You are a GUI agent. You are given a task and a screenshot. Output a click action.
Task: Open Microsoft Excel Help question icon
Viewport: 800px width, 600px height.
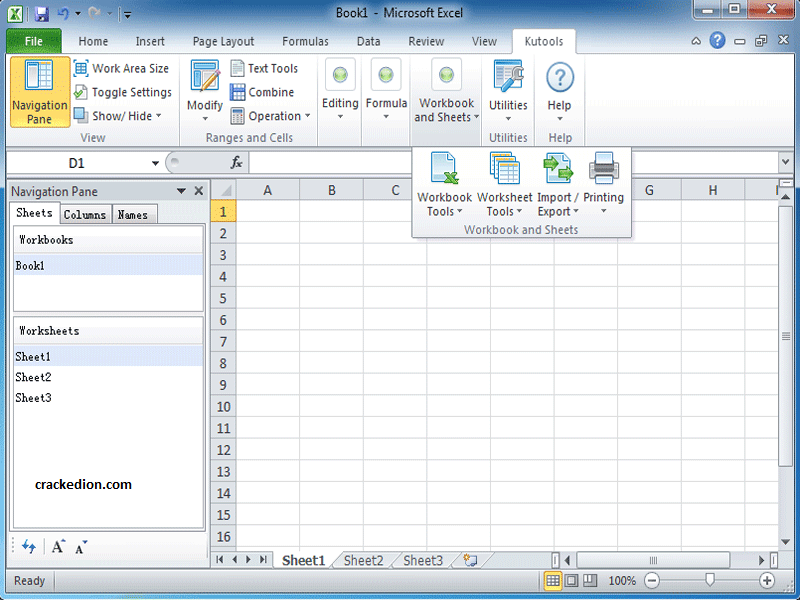coord(717,40)
